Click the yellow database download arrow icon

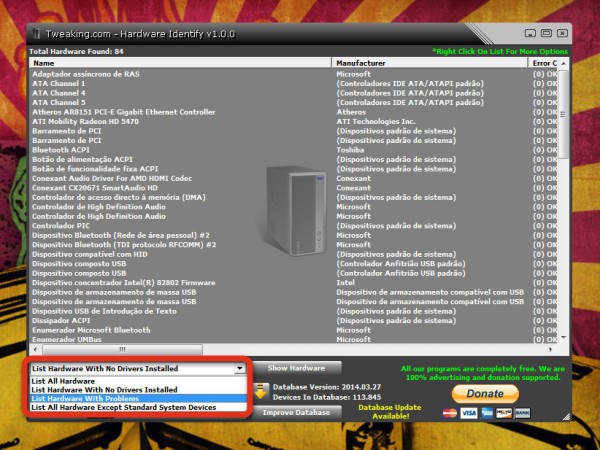261,391
